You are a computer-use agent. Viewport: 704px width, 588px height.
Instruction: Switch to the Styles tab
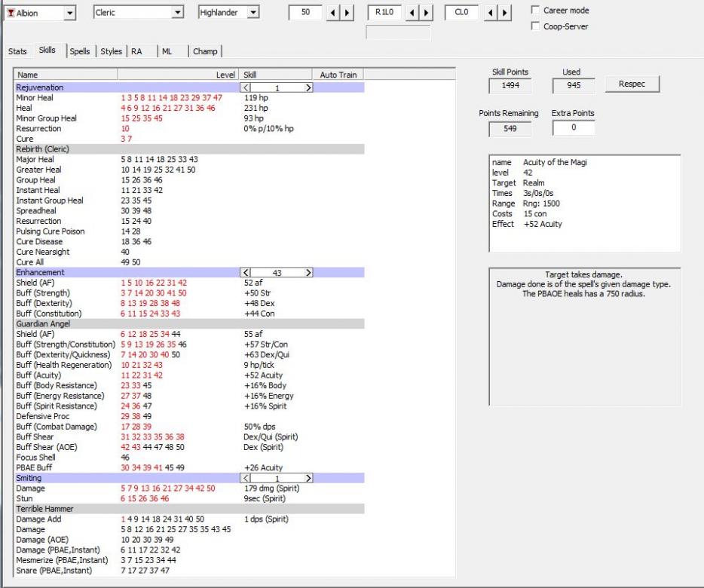(x=112, y=51)
